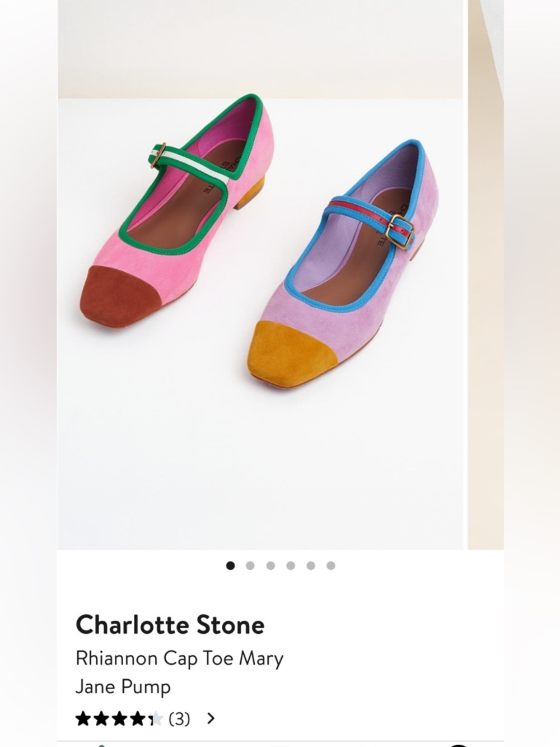
Task: Expand reviews using the right-pointing chevron
Action: pyautogui.click(x=212, y=718)
